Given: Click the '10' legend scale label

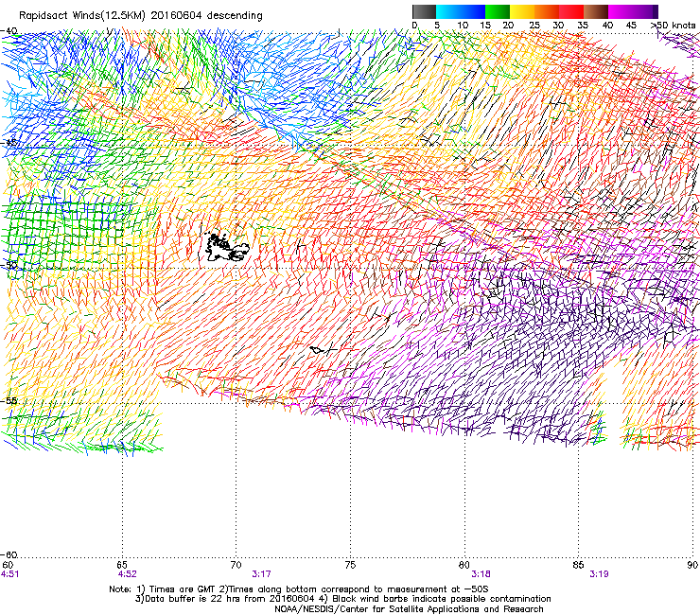Looking at the screenshot, I should tap(463, 25).
